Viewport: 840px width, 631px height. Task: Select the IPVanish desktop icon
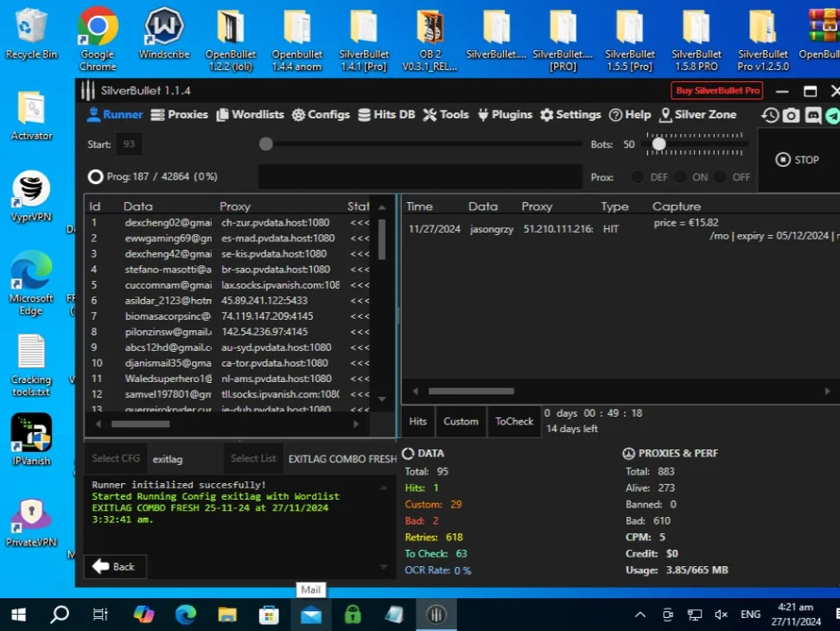pos(31,440)
